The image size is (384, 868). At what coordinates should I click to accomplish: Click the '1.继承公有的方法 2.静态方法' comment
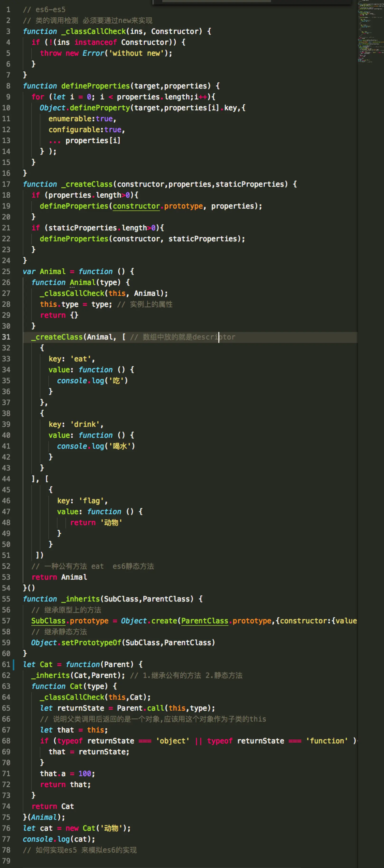(192, 675)
